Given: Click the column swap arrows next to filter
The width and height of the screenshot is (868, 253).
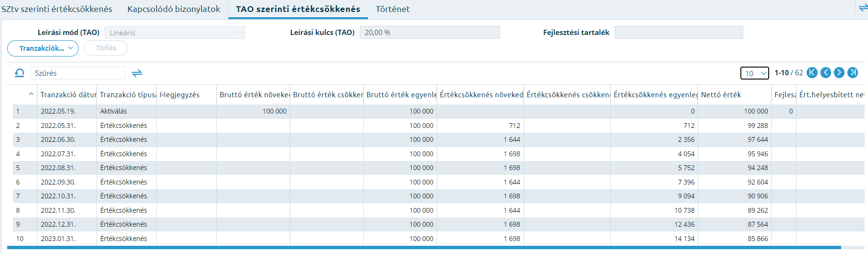Looking at the screenshot, I should coord(137,73).
